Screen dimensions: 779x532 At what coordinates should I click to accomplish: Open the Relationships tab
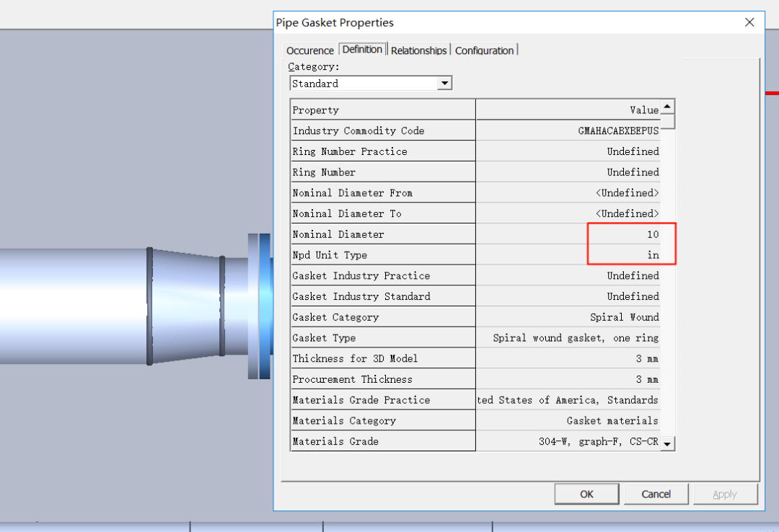(419, 50)
